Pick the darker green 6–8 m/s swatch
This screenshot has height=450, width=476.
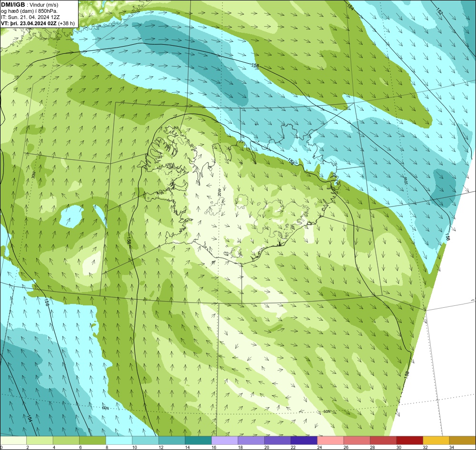93,440
